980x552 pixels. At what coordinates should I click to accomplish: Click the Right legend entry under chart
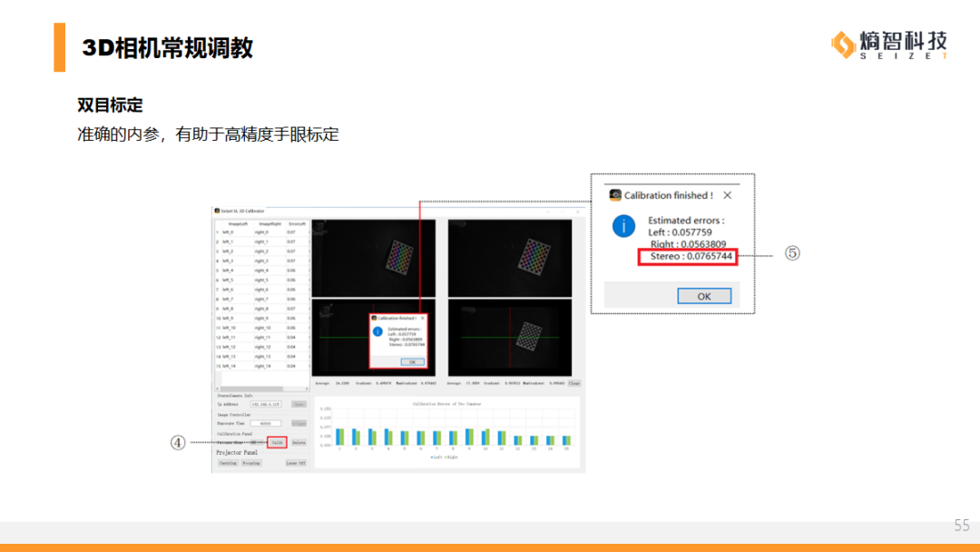coord(451,457)
